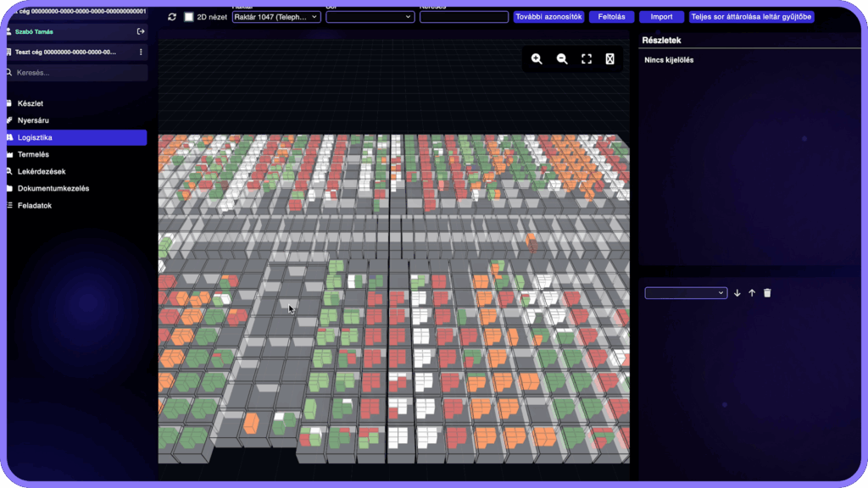Image resolution: width=868 pixels, height=488 pixels.
Task: Click the up arrow icon in details panel
Action: 752,293
